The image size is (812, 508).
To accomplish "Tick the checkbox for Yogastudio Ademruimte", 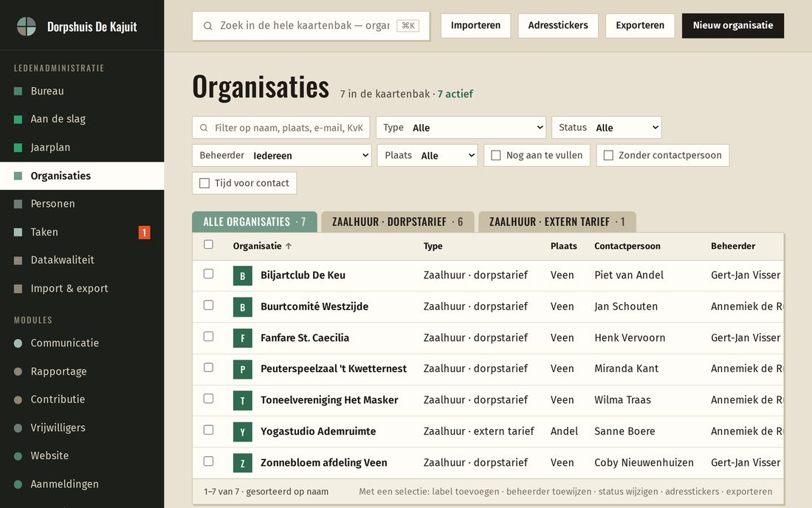I will (208, 430).
